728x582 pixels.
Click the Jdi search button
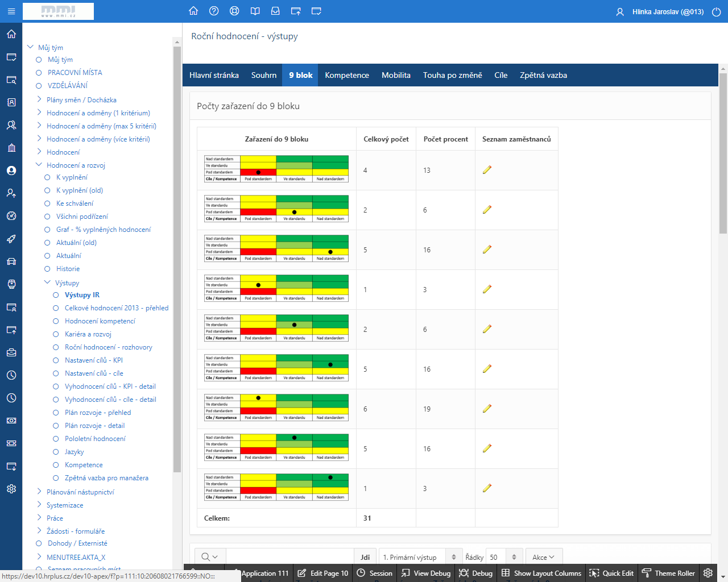tap(365, 557)
